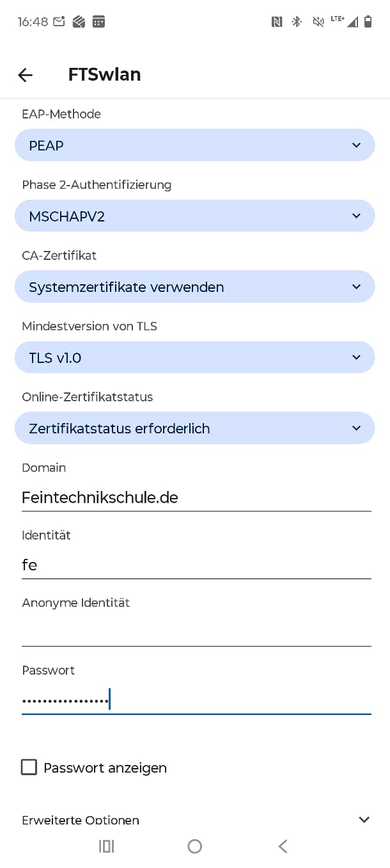
Task: Expand Erweiterte Optionen section
Action: pyautogui.click(x=194, y=819)
